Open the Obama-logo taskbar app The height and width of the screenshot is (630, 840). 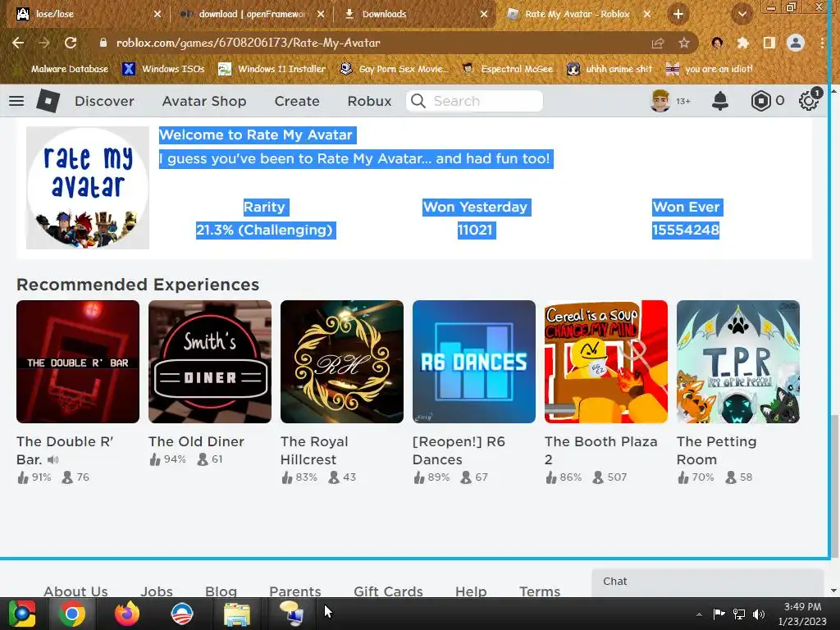[x=181, y=614]
